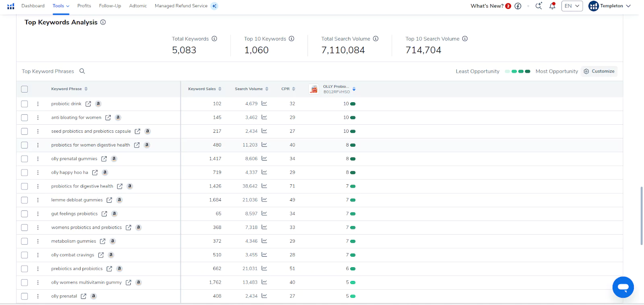Click the Customize button
The width and height of the screenshot is (644, 305).
click(x=599, y=71)
